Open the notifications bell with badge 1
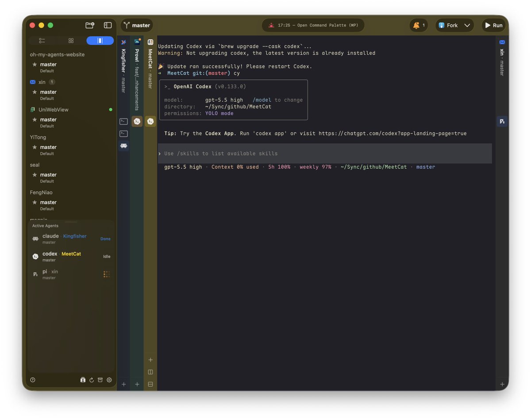 pos(419,25)
